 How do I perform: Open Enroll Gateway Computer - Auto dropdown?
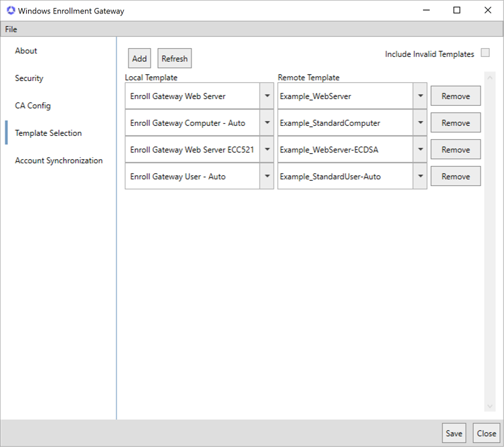coord(266,123)
